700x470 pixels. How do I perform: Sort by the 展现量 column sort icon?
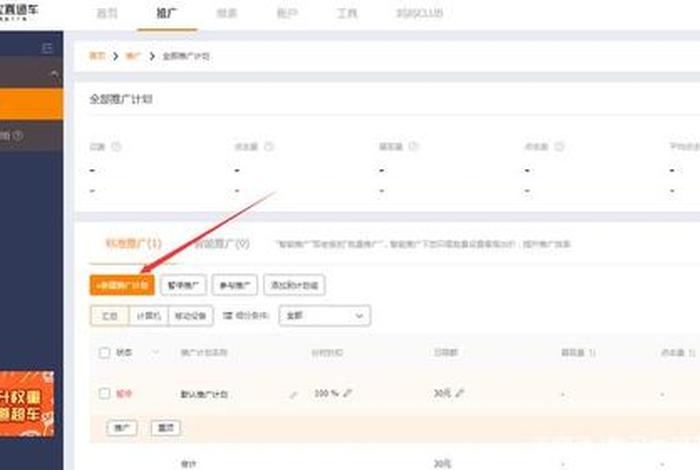[x=592, y=353]
